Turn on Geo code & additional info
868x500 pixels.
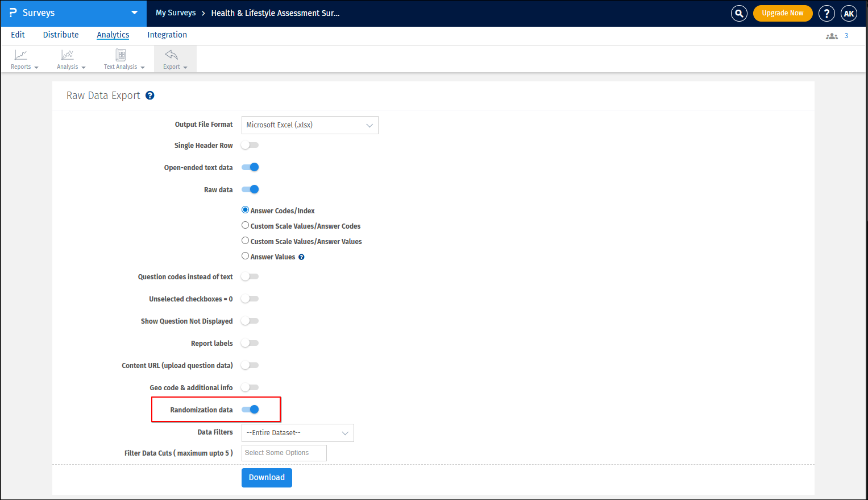pyautogui.click(x=250, y=387)
